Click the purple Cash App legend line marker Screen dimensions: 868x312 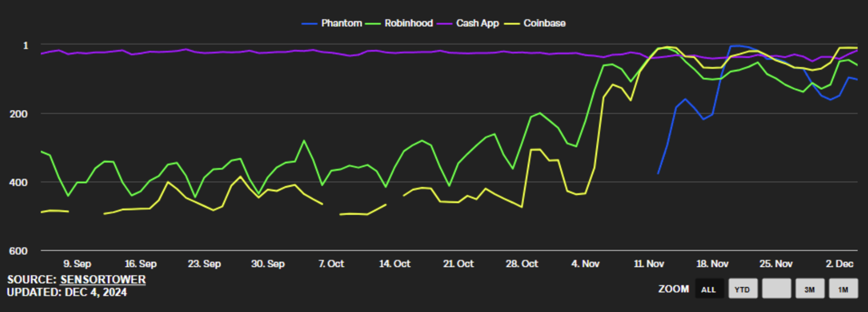[x=444, y=24]
